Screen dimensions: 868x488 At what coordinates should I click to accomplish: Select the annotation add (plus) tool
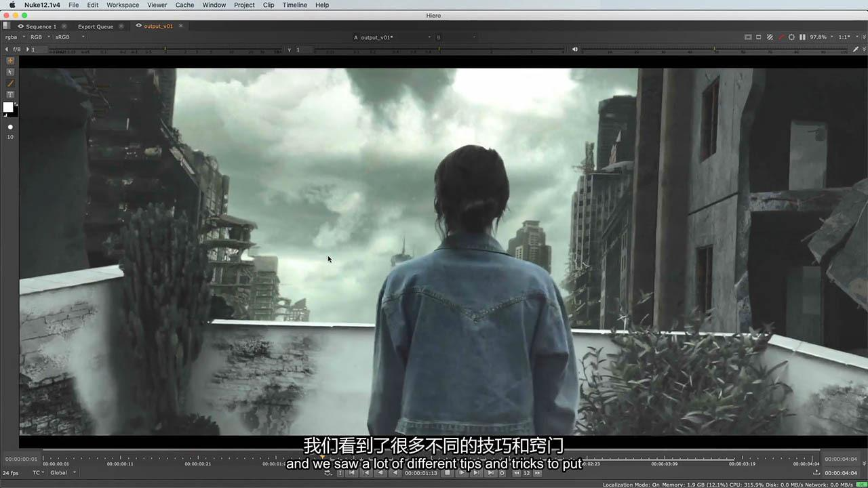10,60
